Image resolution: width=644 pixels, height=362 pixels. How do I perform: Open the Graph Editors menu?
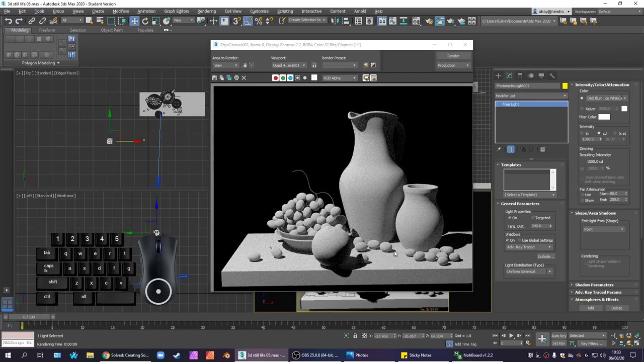tap(176, 11)
